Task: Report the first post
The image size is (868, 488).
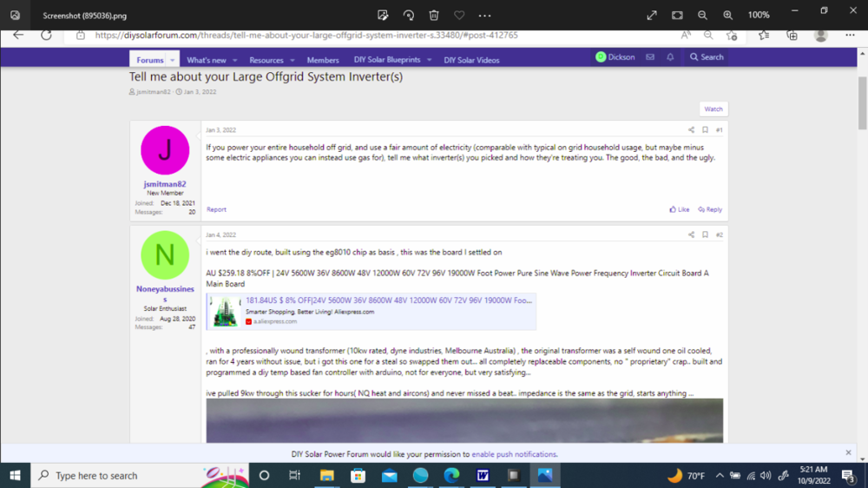Action: pyautogui.click(x=216, y=209)
